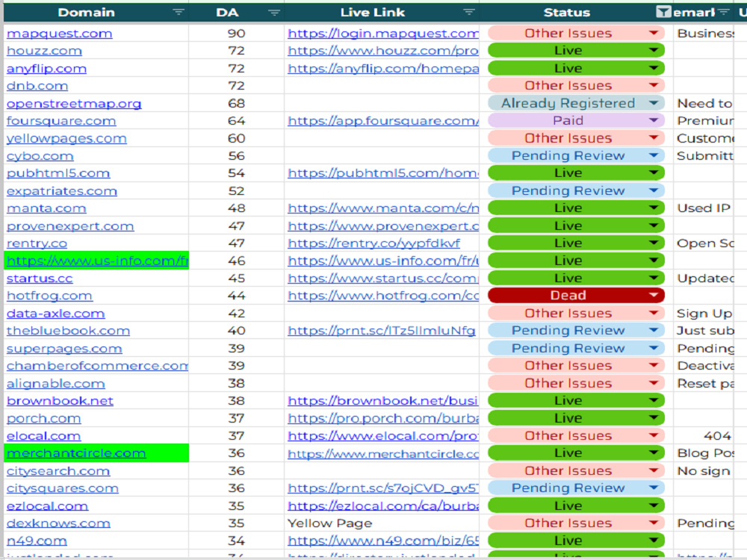Expand the Dead status dropdown for hotfrog.com
Image resolution: width=747 pixels, height=560 pixels.
[654, 295]
